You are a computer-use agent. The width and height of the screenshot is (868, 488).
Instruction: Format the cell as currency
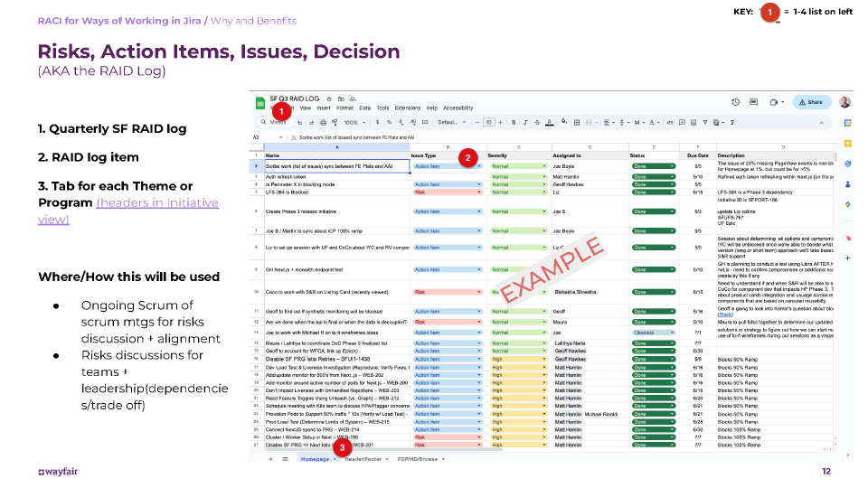pyautogui.click(x=378, y=122)
